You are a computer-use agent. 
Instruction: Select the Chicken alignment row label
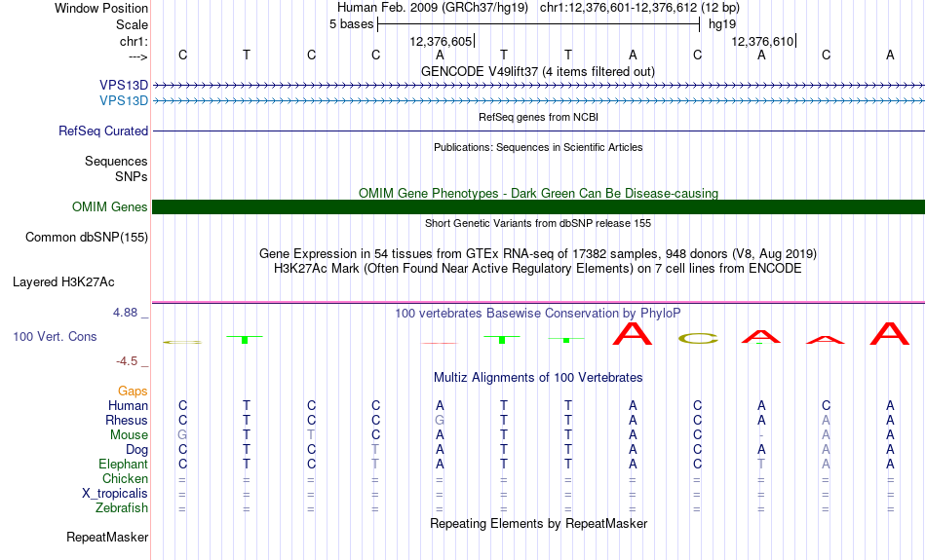(125, 478)
